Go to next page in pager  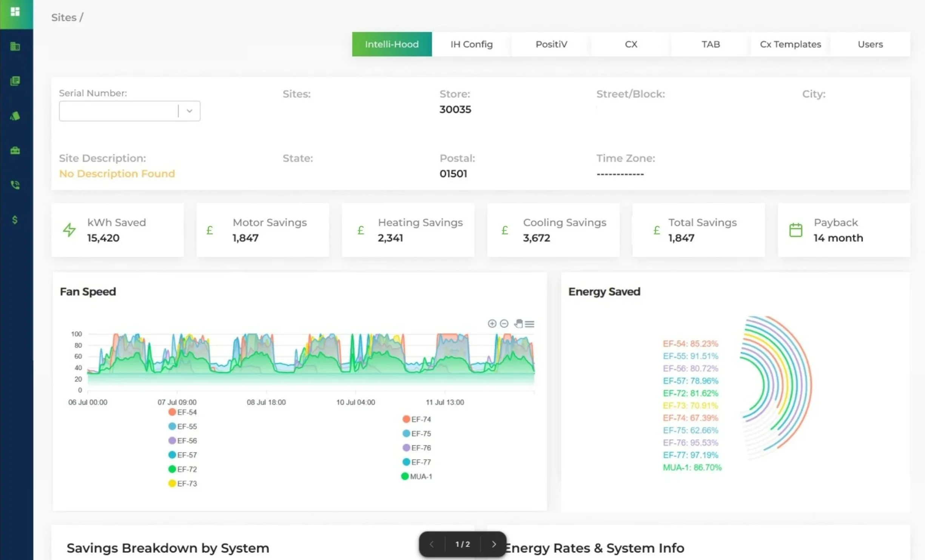click(x=493, y=544)
